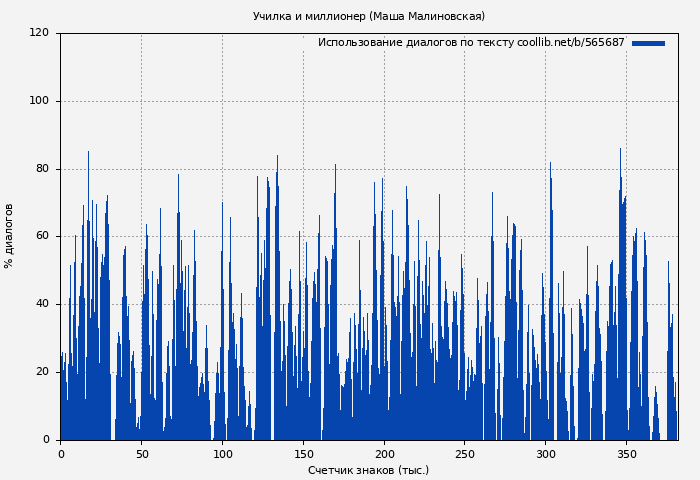
Task: Select the y-axis tick label 60
Action: coord(42,236)
